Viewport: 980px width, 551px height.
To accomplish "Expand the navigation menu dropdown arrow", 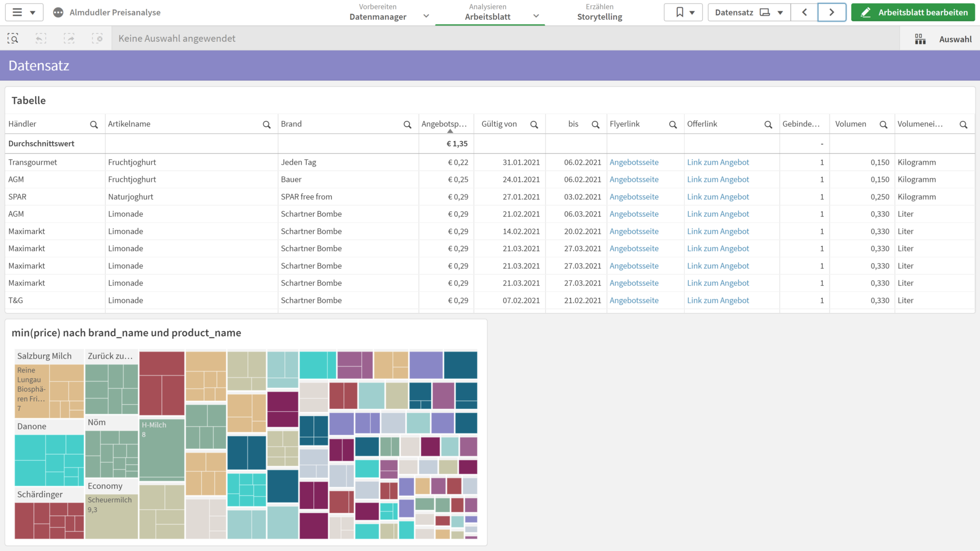I will (x=33, y=13).
